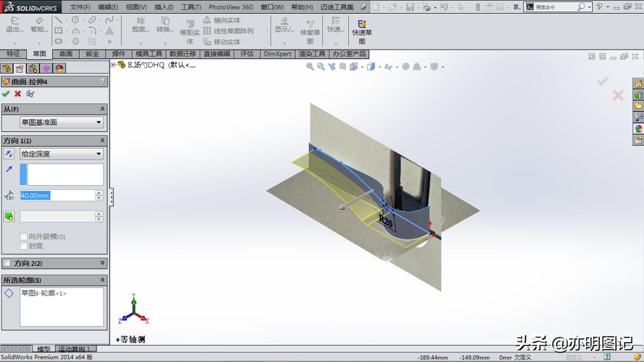Open the 等距实体 offset entities tool
The width and height of the screenshot is (644, 362).
tap(188, 29)
